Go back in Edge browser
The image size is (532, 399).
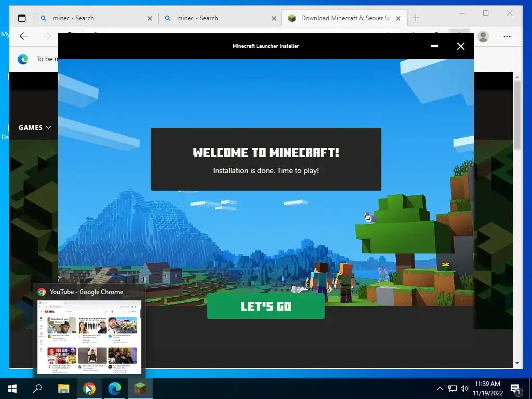coord(24,36)
